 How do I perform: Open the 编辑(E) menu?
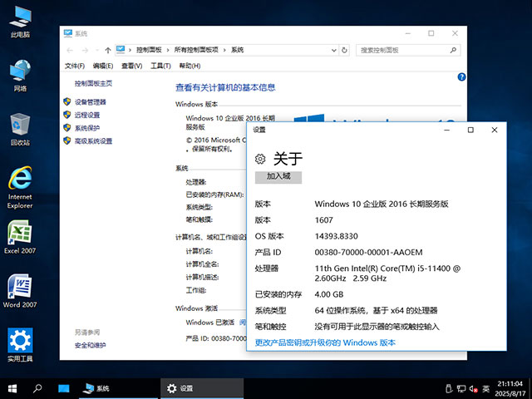coord(103,66)
